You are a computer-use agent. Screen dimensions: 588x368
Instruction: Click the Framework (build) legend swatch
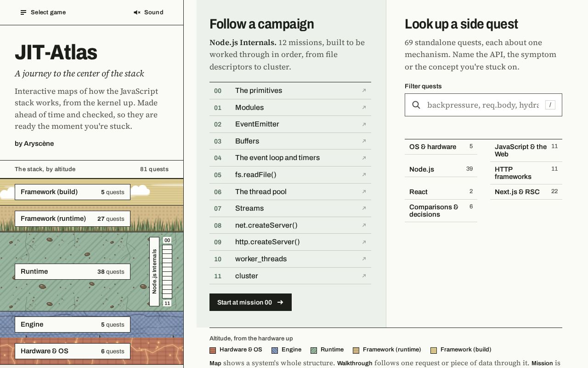coord(434,350)
